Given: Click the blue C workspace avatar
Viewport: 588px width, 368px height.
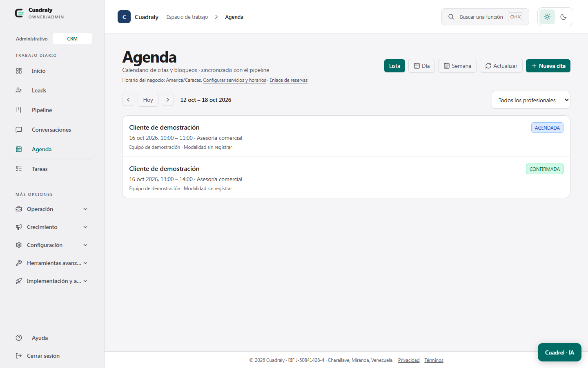Looking at the screenshot, I should [x=124, y=17].
